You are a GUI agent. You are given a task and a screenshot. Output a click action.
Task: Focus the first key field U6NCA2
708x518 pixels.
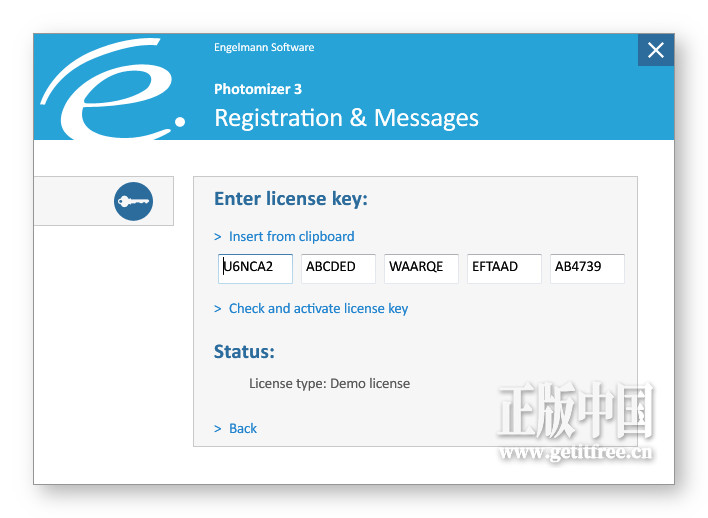pyautogui.click(x=255, y=269)
